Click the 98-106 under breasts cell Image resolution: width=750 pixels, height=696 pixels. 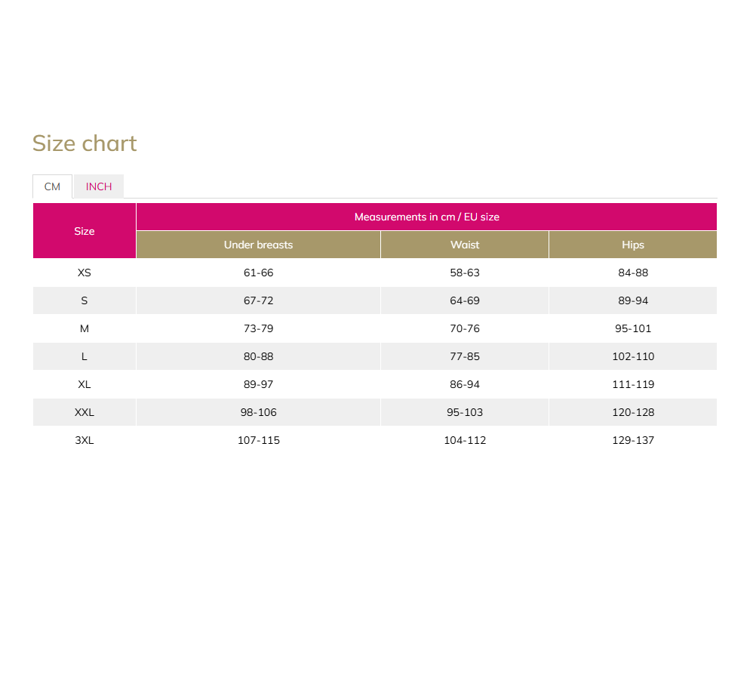click(x=258, y=412)
